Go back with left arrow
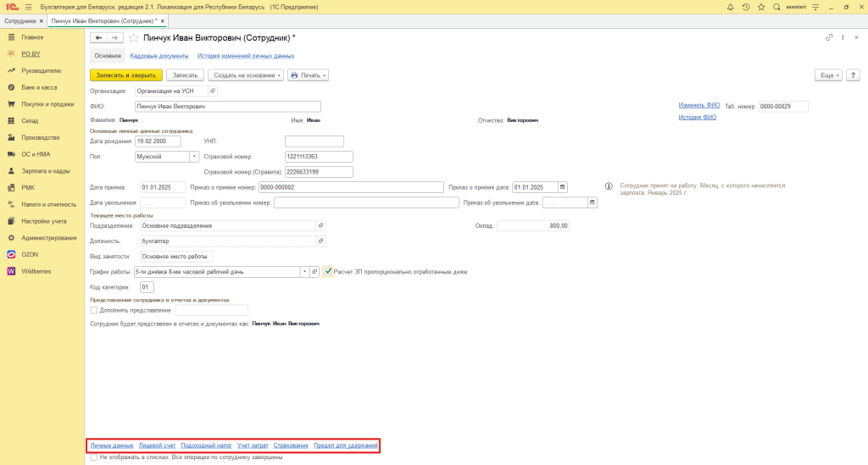Screen dimensions: 868x465 point(98,37)
